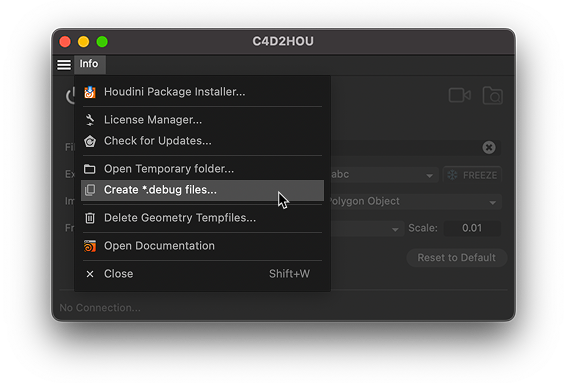Click the Shift+W shortcut label

pyautogui.click(x=289, y=274)
